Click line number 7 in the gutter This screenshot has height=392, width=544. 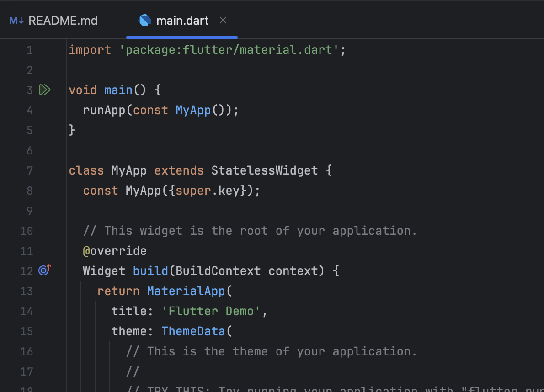(x=30, y=171)
